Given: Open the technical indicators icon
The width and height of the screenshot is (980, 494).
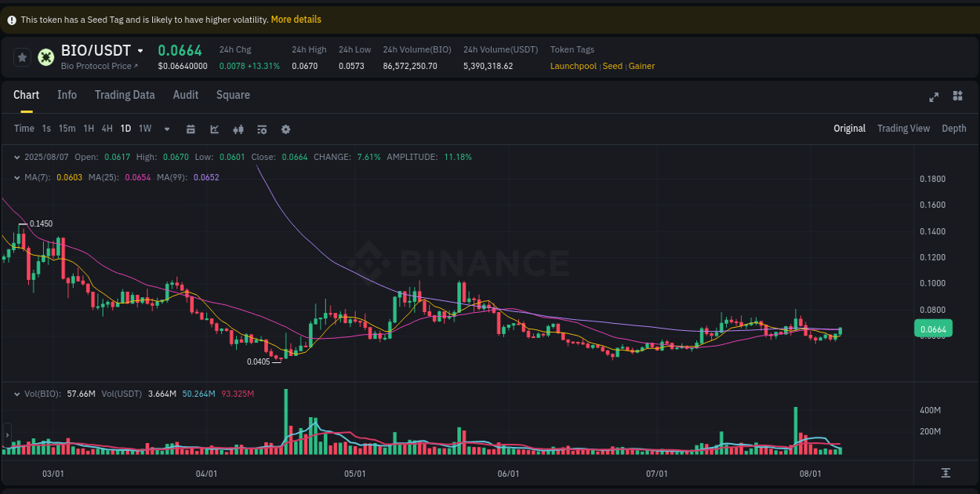Looking at the screenshot, I should [238, 129].
